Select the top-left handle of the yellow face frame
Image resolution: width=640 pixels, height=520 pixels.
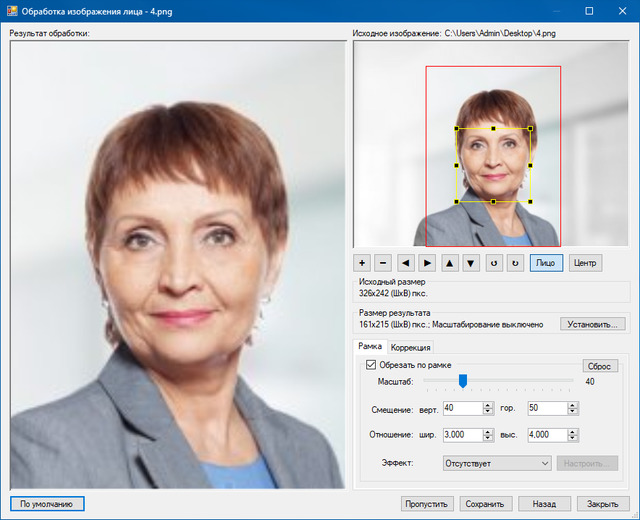coord(456,129)
